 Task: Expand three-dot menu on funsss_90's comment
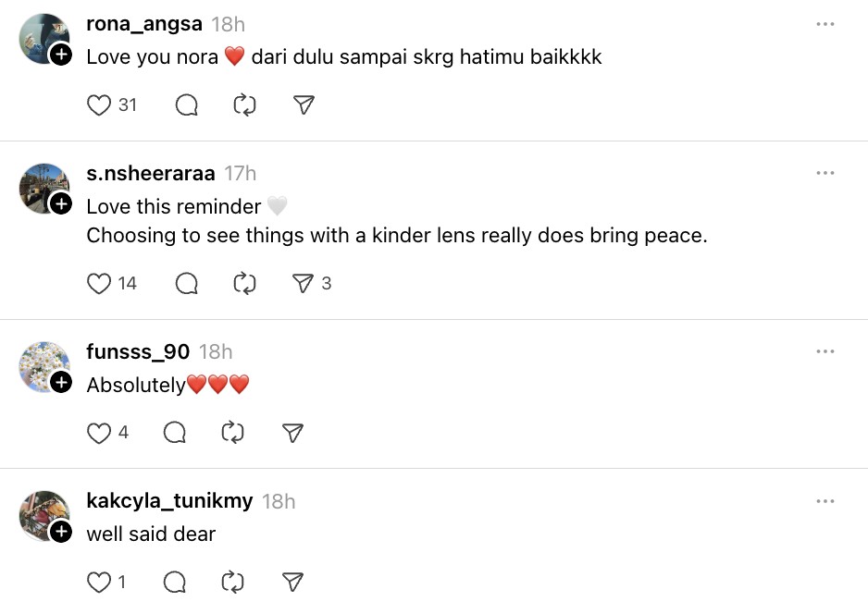pos(825,351)
